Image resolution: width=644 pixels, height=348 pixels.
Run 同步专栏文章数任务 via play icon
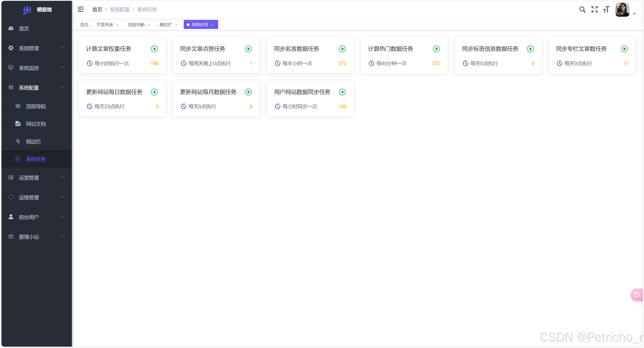coord(624,49)
